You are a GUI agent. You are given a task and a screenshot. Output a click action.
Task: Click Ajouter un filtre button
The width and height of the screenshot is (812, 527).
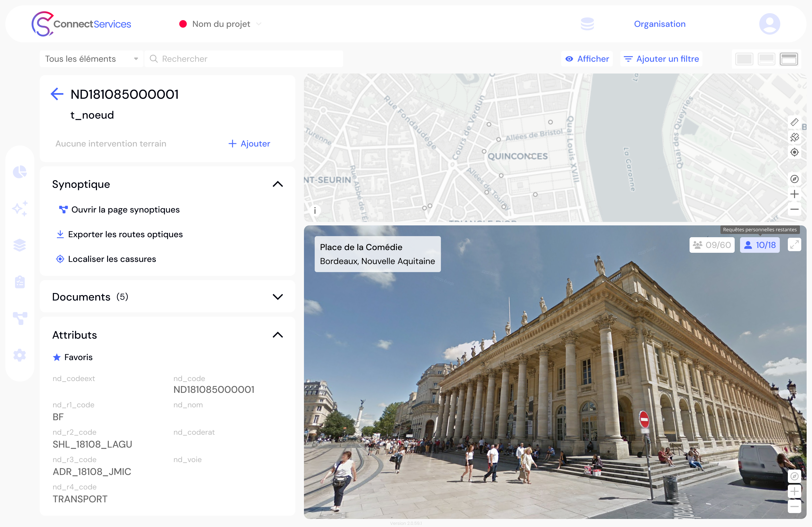[662, 59]
